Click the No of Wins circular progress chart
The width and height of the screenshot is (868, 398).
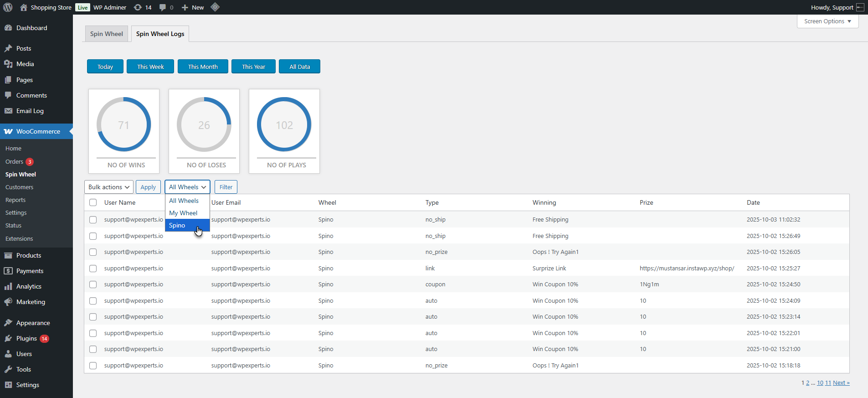[x=124, y=124]
